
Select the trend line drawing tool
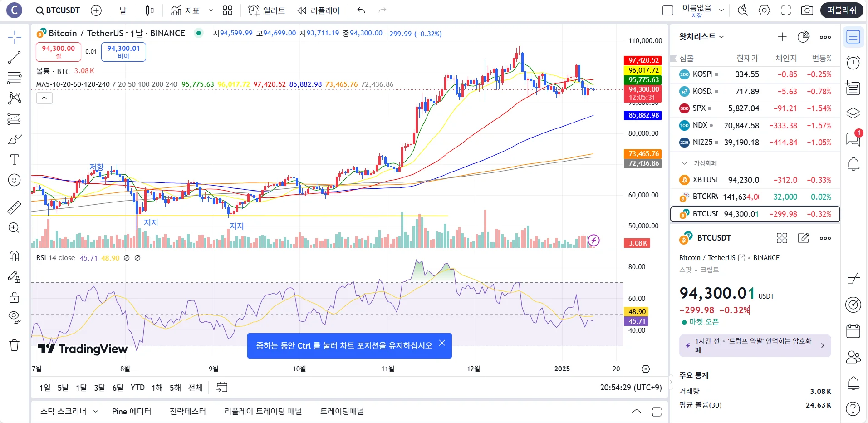(x=15, y=58)
